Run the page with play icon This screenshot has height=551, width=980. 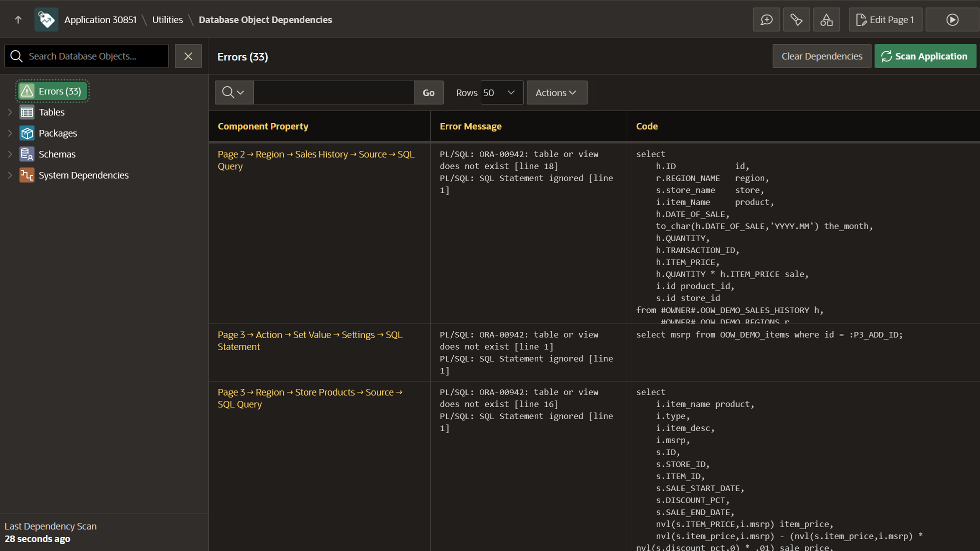952,19
